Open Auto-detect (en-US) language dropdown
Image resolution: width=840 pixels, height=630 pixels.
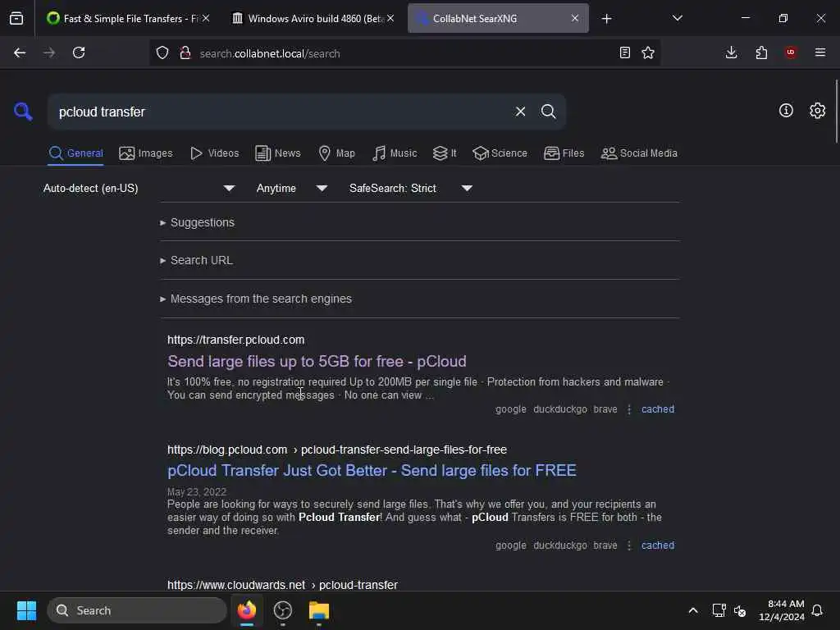pos(139,188)
